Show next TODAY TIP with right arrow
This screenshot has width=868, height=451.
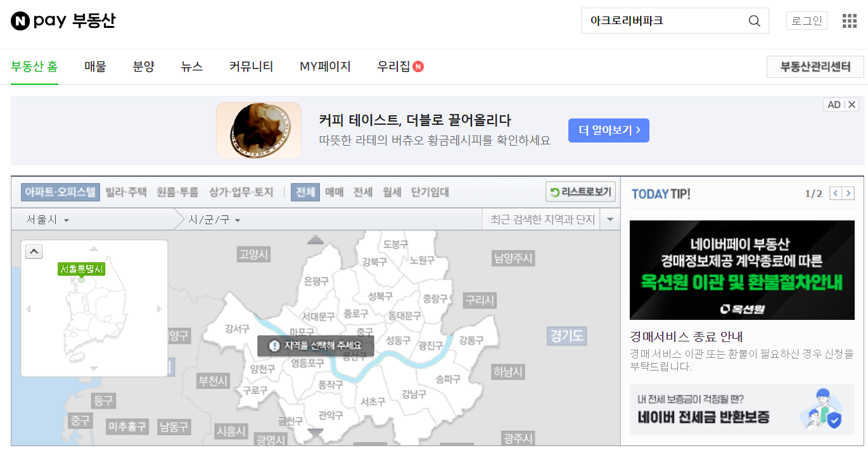850,193
